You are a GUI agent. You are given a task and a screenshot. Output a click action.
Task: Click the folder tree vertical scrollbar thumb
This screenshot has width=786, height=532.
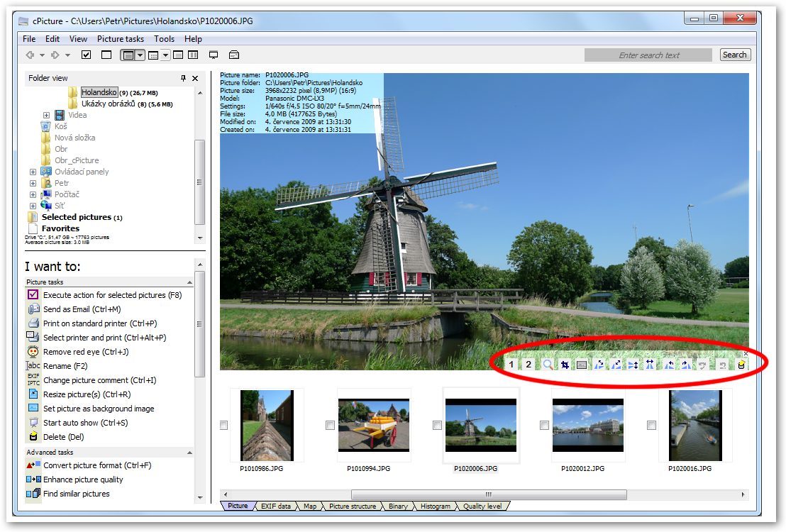(199, 182)
